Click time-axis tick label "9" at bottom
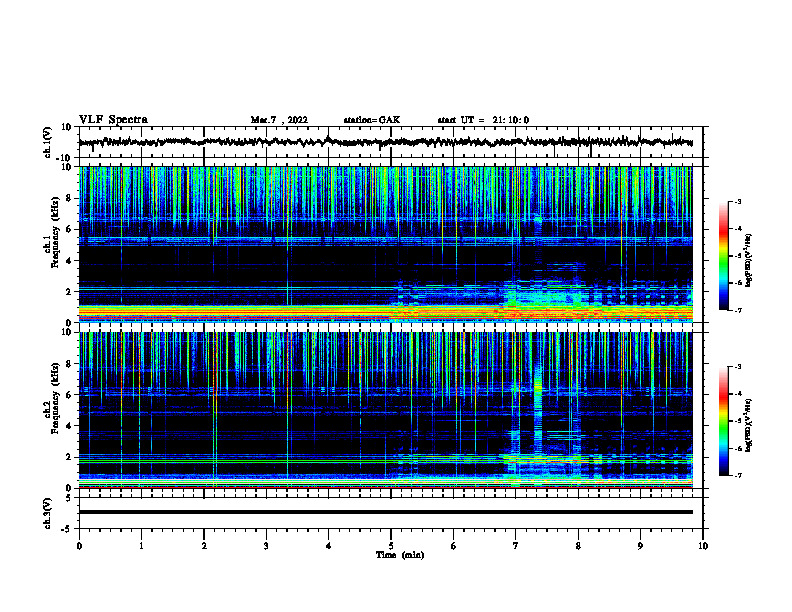This screenshot has height=612, width=792. click(x=640, y=546)
